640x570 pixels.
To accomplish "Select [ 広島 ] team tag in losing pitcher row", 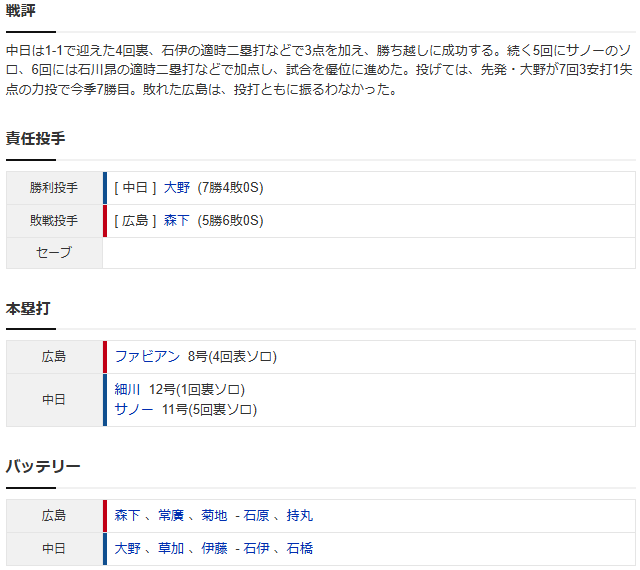I will coord(135,221).
